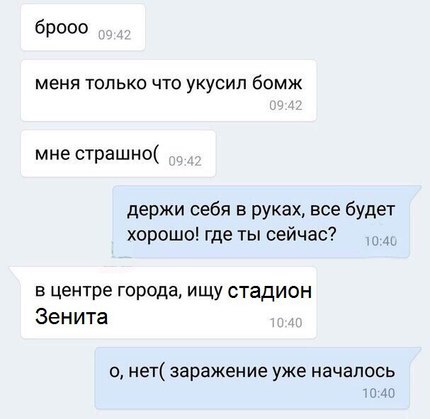Viewport: 430px width, 419px height.
Task: Click the word 'Зенита' in the message
Action: click(71, 316)
